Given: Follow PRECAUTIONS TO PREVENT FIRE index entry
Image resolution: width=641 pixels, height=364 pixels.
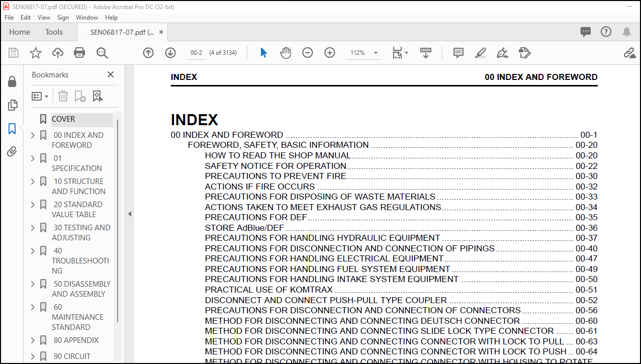Looking at the screenshot, I should 276,176.
